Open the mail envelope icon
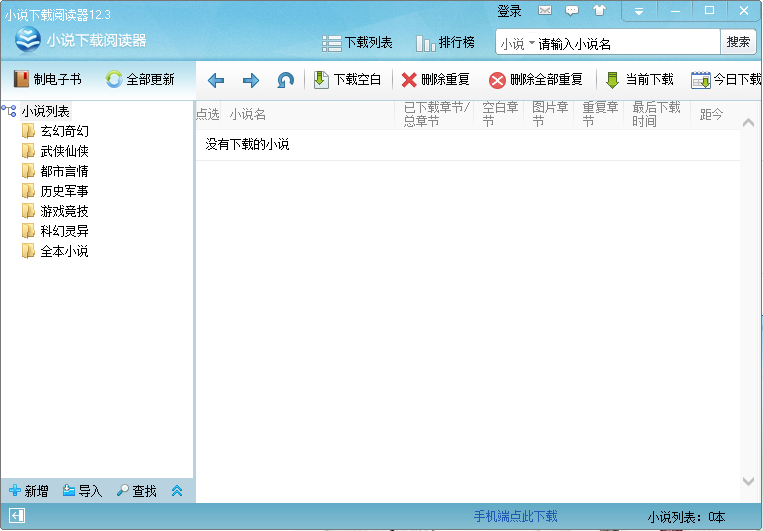This screenshot has height=531, width=763. tap(545, 10)
